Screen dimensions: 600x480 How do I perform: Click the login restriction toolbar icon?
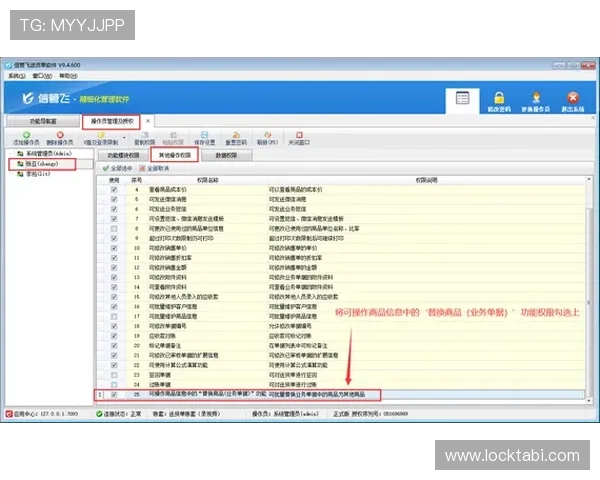coord(101,135)
